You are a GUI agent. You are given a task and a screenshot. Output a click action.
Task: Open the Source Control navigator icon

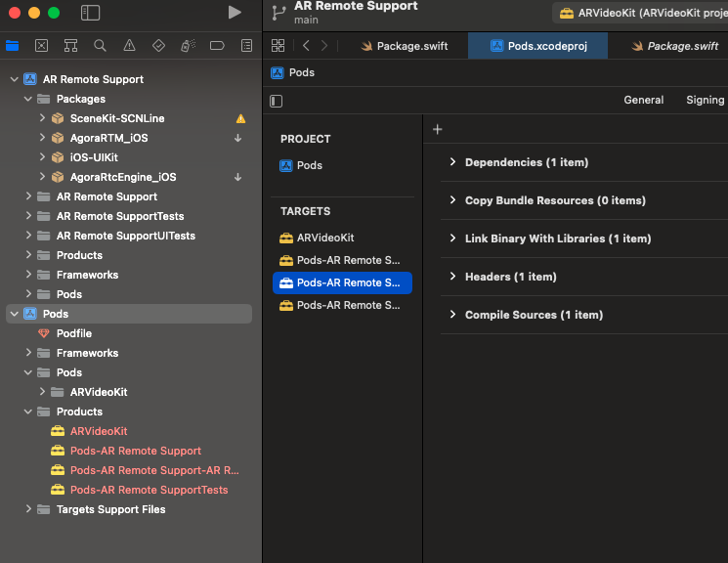[41, 46]
